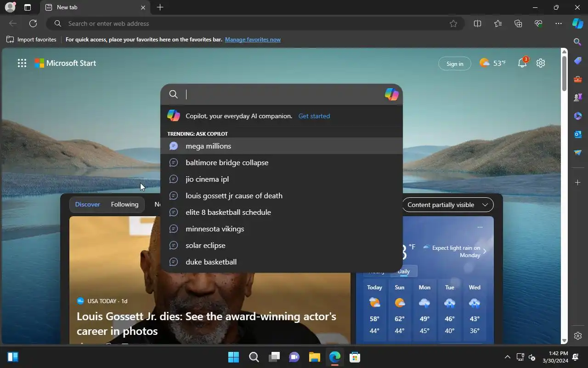Image resolution: width=588 pixels, height=368 pixels.
Task: Select elite 8 basketball schedule suggestion
Action: [281, 212]
